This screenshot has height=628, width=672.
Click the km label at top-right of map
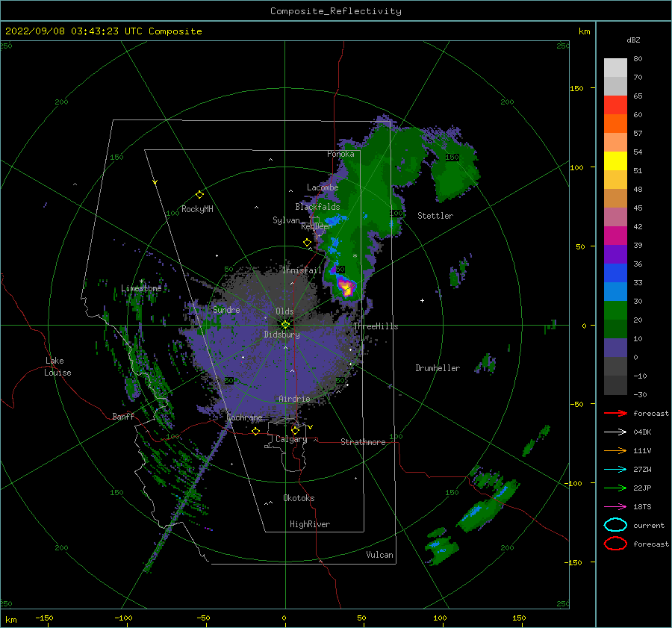(584, 31)
